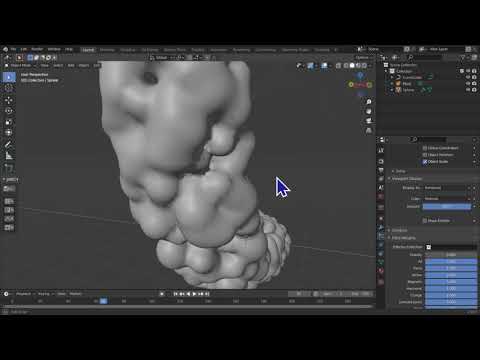The width and height of the screenshot is (480, 360).
Task: Click the pan view hand gizmo
Action: coord(369,111)
